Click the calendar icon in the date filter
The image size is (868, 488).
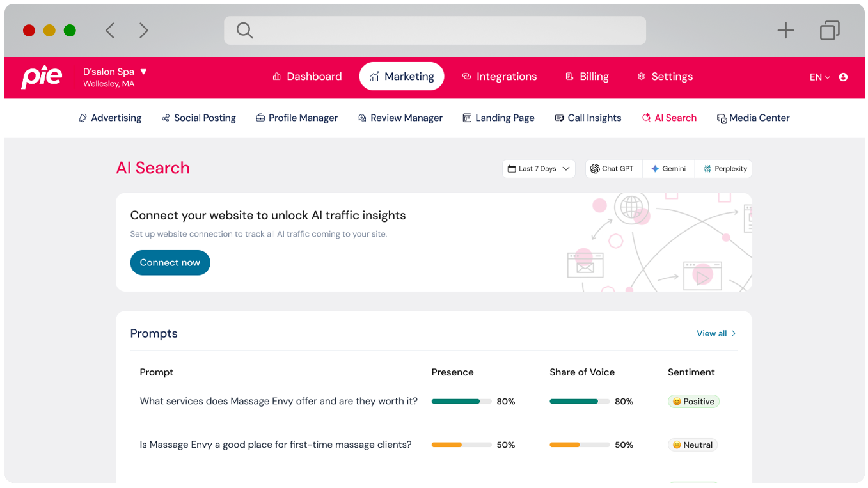pyautogui.click(x=512, y=169)
